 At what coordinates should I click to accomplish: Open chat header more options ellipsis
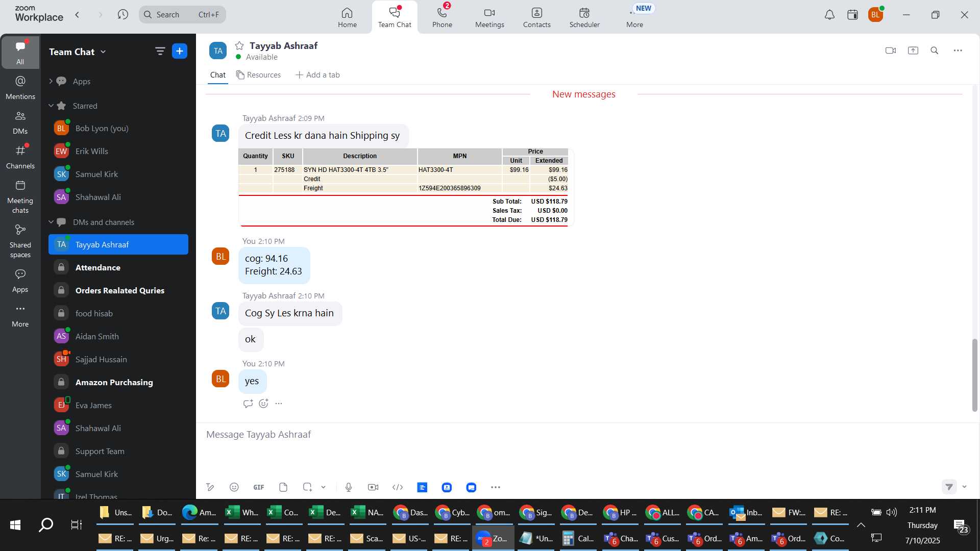(958, 51)
